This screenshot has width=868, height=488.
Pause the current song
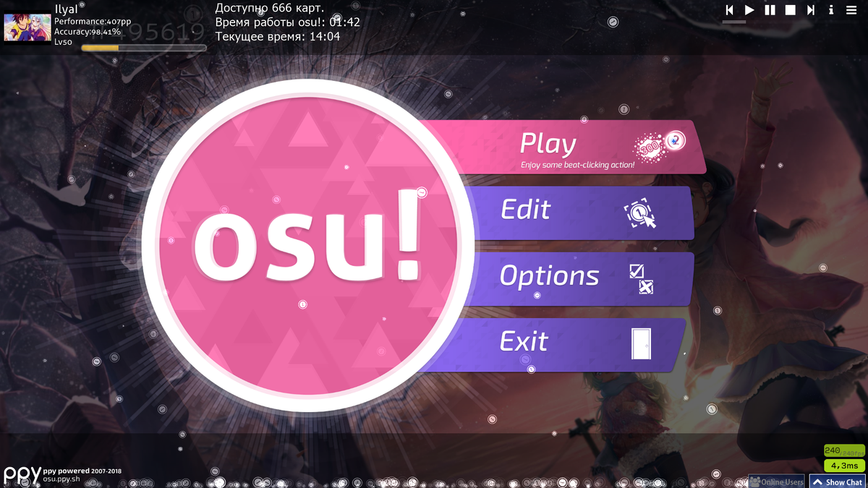tap(770, 10)
